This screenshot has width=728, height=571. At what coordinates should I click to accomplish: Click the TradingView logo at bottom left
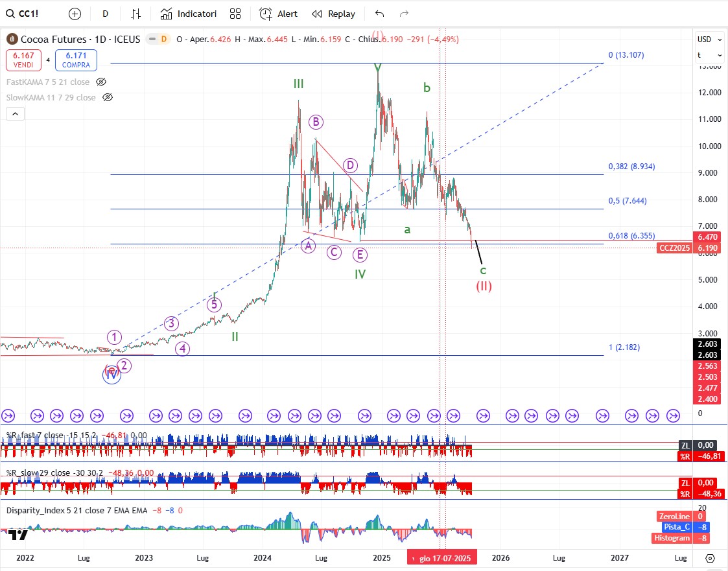[19, 535]
